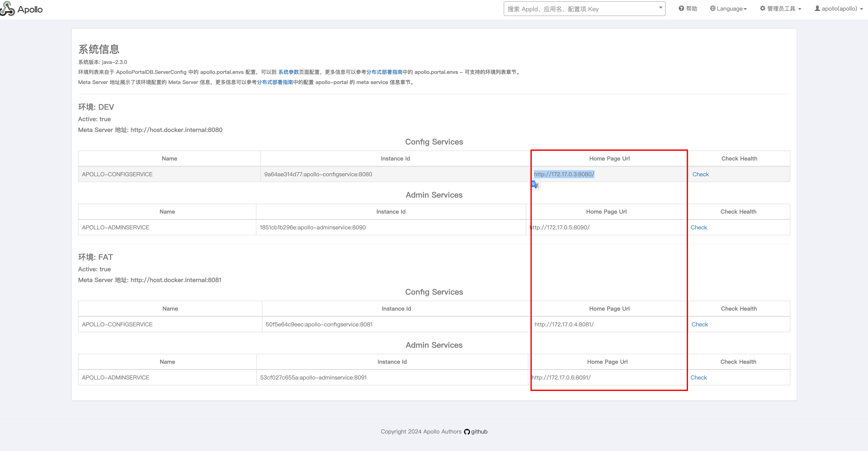
Task: Click the GitHub octocat icon in footer
Action: point(467,432)
